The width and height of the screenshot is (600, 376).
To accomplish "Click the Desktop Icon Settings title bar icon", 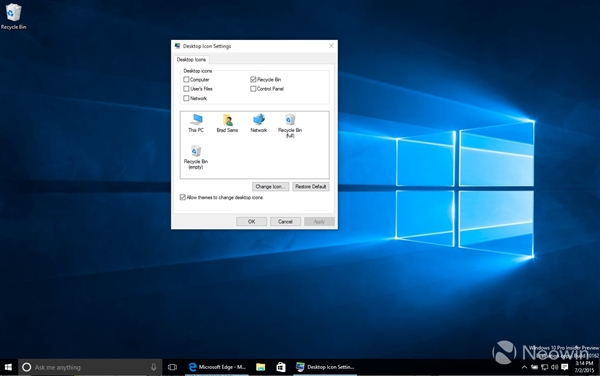I will click(x=177, y=46).
